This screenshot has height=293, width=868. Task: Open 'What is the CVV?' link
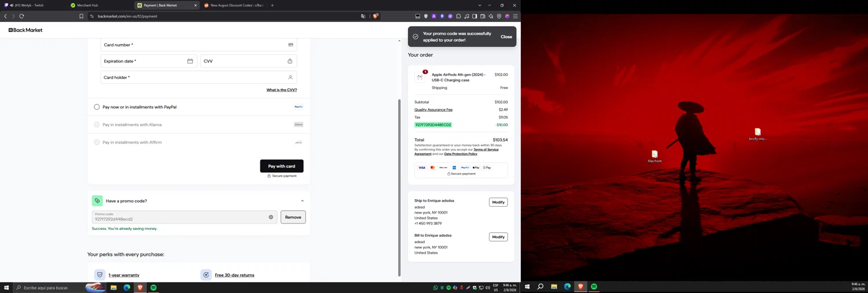pyautogui.click(x=282, y=90)
